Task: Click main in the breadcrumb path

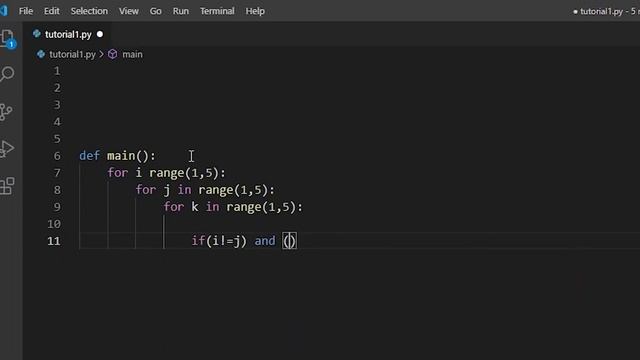Action: coord(132,54)
